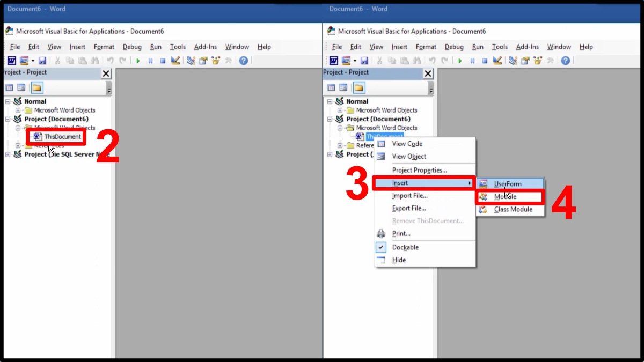Viewport: 644px width, 362px height.
Task: Open Format menu in right window
Action: pyautogui.click(x=426, y=47)
